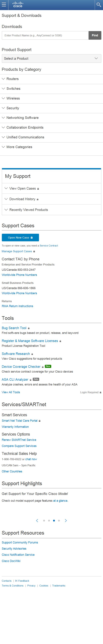Click the Cisco logo
Screen dimensions: 103x644
[x=18, y=4]
